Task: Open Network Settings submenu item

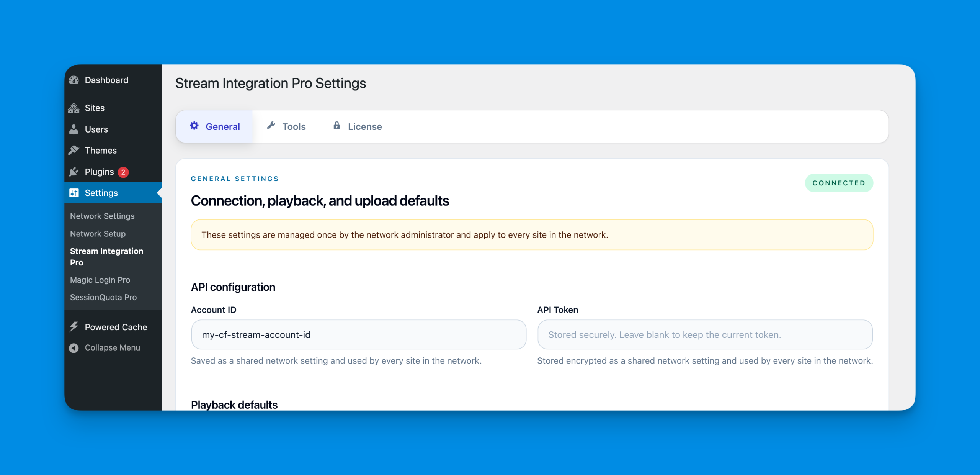Action: (102, 216)
